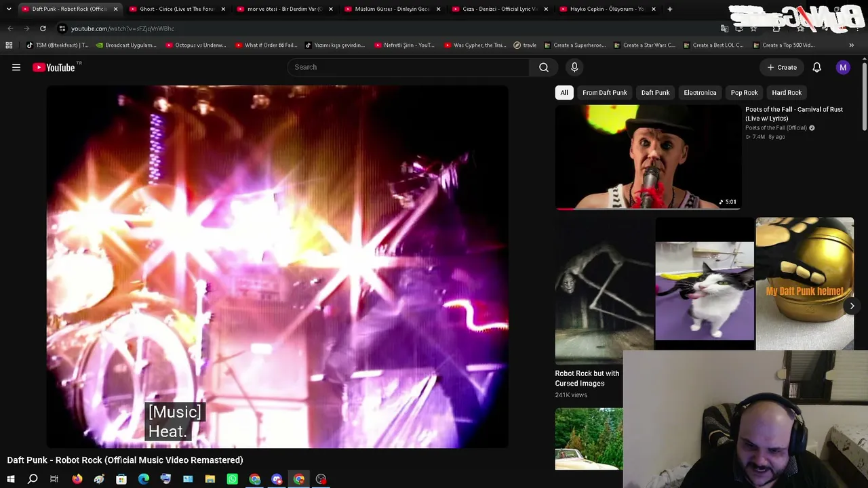Image resolution: width=868 pixels, height=488 pixels.
Task: Open Poets of the Fall video thumbnail
Action: [x=648, y=157]
